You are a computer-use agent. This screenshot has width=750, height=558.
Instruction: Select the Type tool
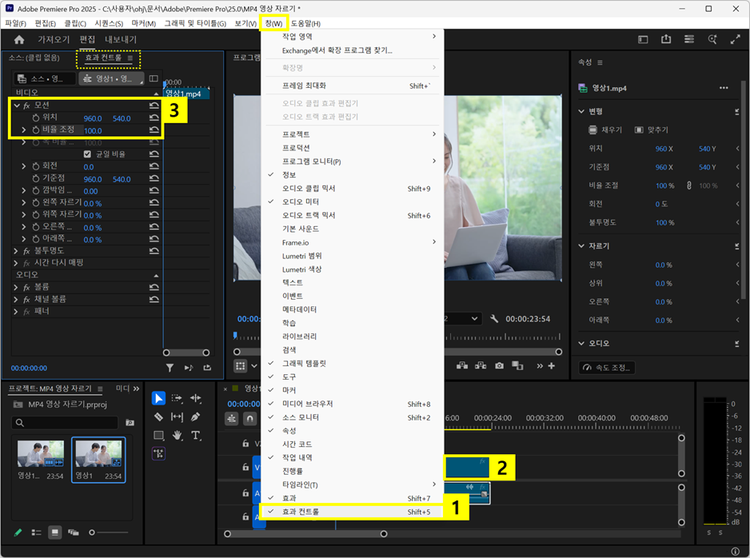point(196,436)
